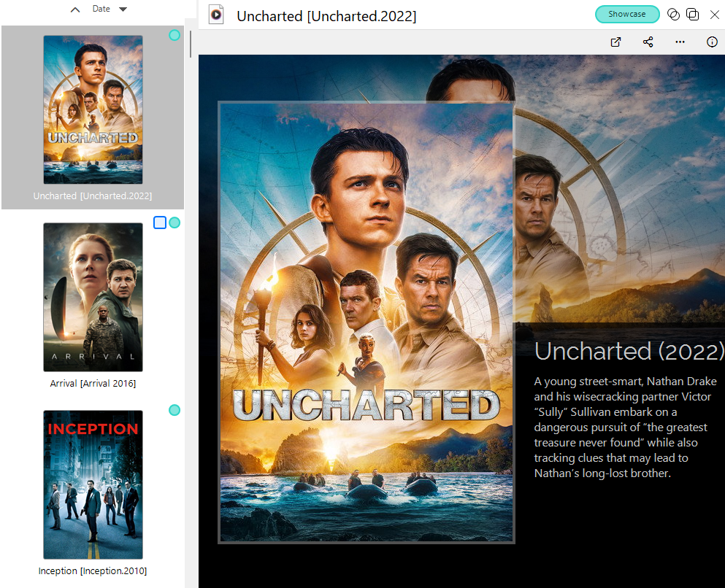Click the Date sort label

click(x=101, y=9)
